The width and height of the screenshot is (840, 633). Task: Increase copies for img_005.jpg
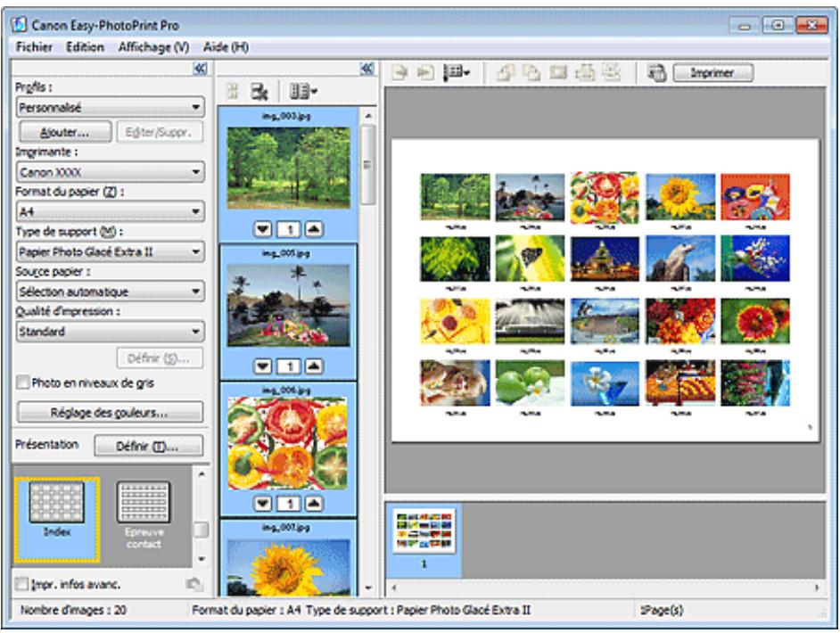tap(314, 366)
